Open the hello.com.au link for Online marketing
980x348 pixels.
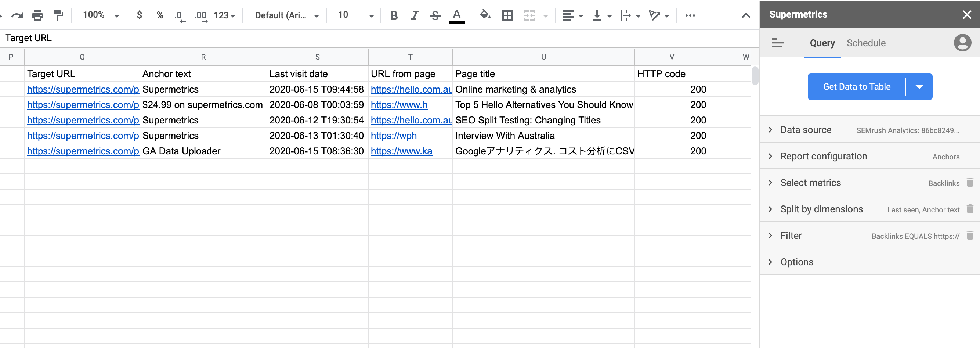411,89
